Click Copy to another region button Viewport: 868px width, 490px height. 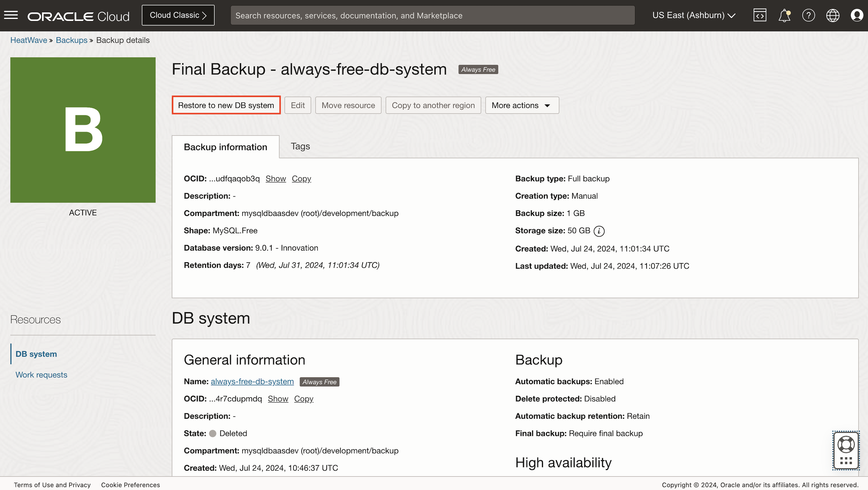tap(433, 105)
